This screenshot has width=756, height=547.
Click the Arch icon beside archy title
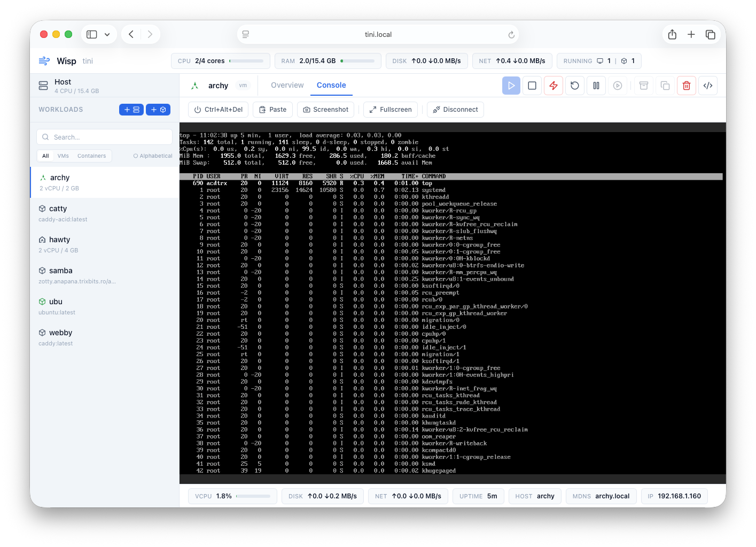pos(195,86)
